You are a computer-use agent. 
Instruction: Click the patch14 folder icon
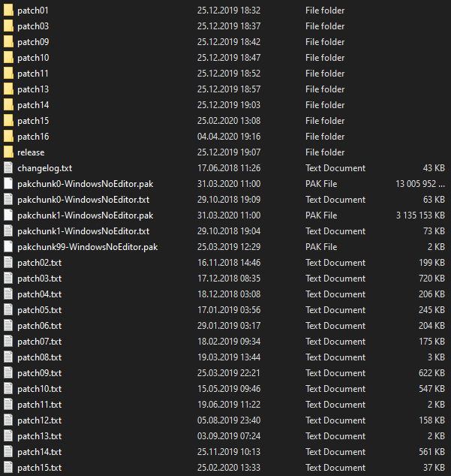[x=8, y=105]
